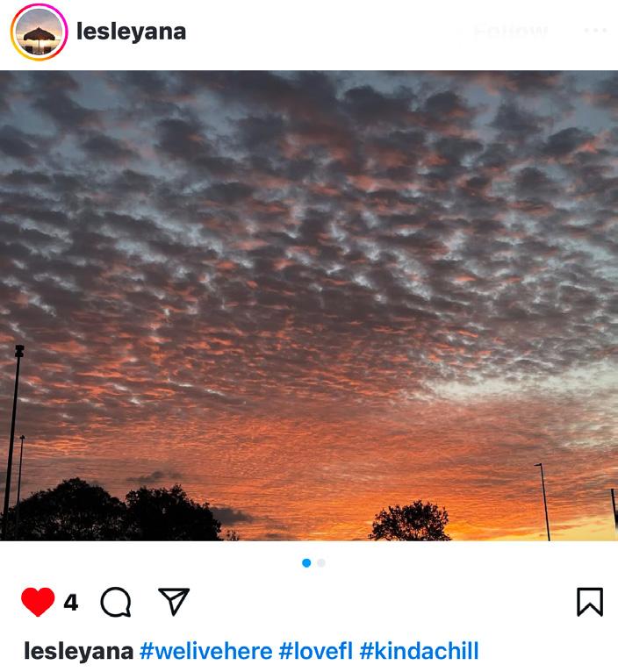Open comments with the speech bubble icon
Screen dimensions: 618x672
pos(116,602)
